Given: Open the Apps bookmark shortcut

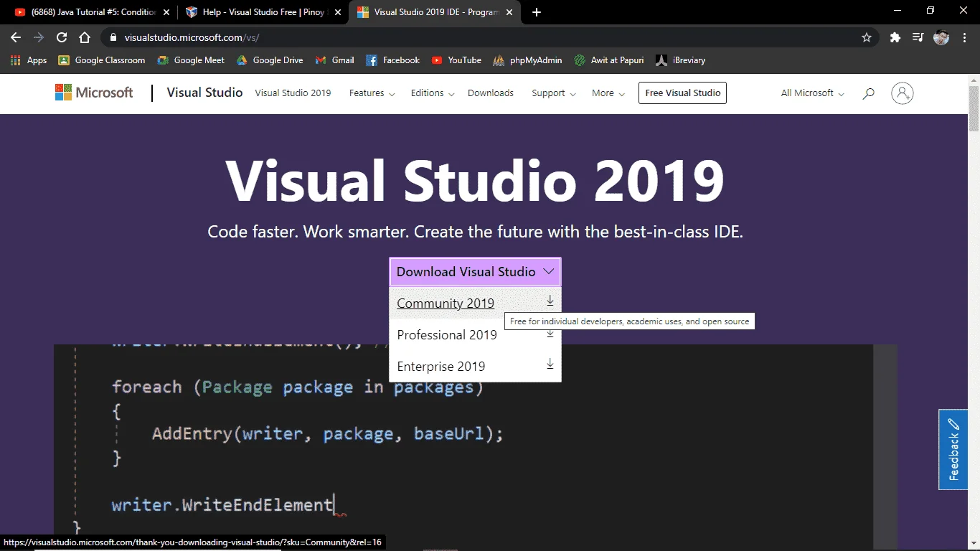Looking at the screenshot, I should click(x=29, y=60).
